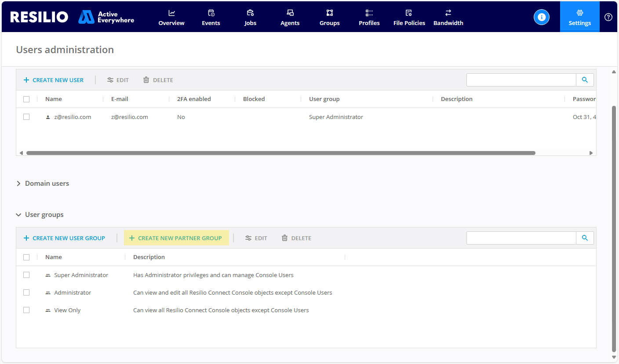Click Create New User button
The image size is (619, 364).
[x=54, y=80]
